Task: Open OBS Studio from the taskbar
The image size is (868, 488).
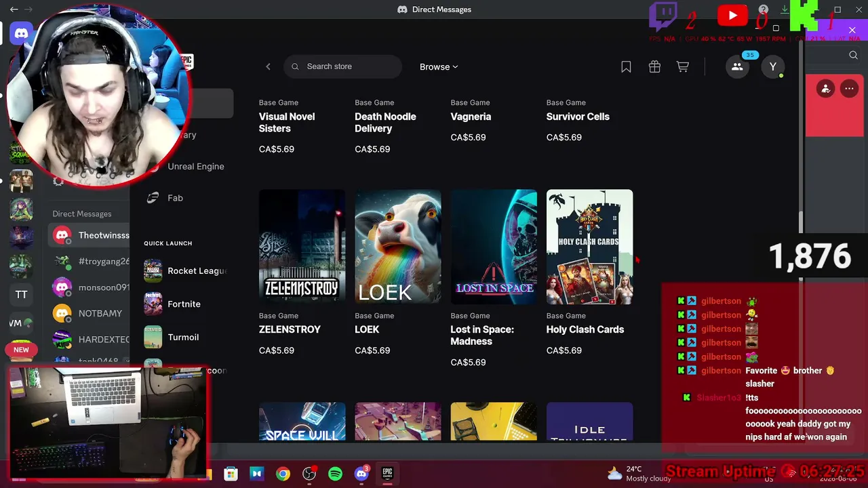Action: (x=309, y=474)
